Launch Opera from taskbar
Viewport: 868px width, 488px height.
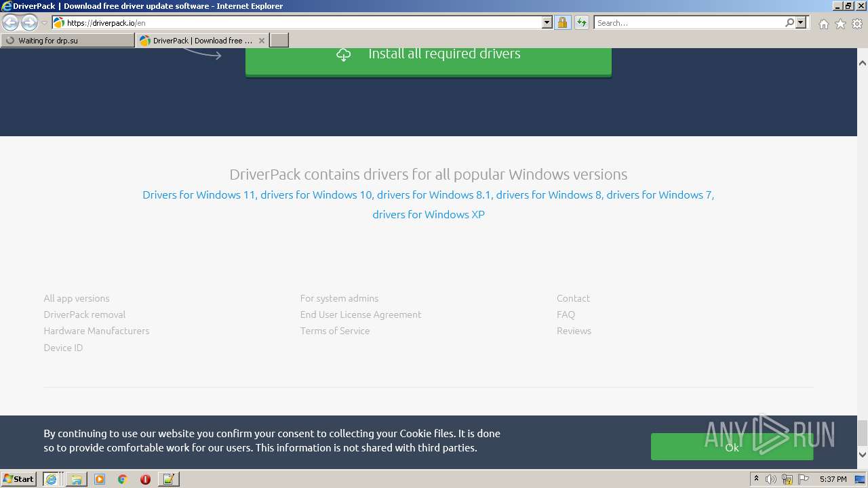click(145, 479)
